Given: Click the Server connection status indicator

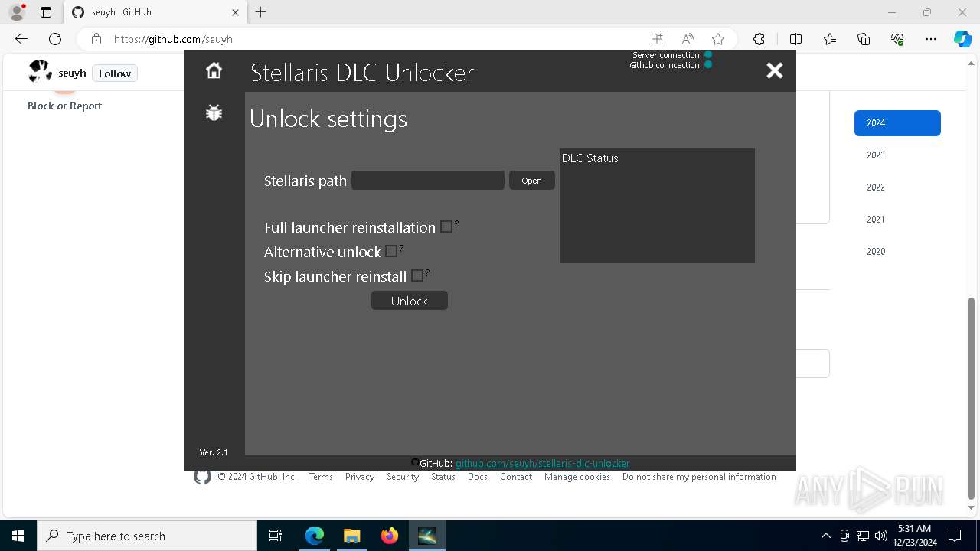Looking at the screenshot, I should pos(708,54).
